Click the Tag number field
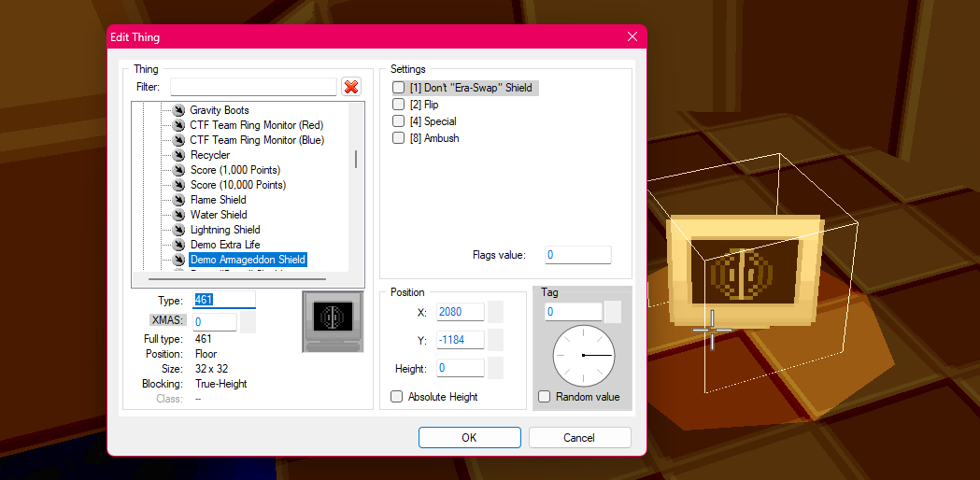Image resolution: width=980 pixels, height=480 pixels. click(x=573, y=312)
